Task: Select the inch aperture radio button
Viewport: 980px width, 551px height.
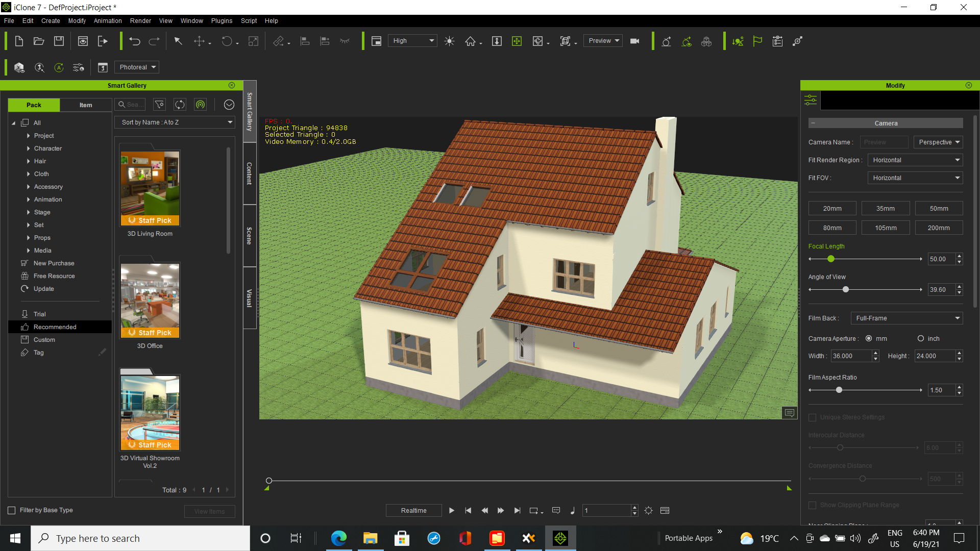Action: [921, 338]
